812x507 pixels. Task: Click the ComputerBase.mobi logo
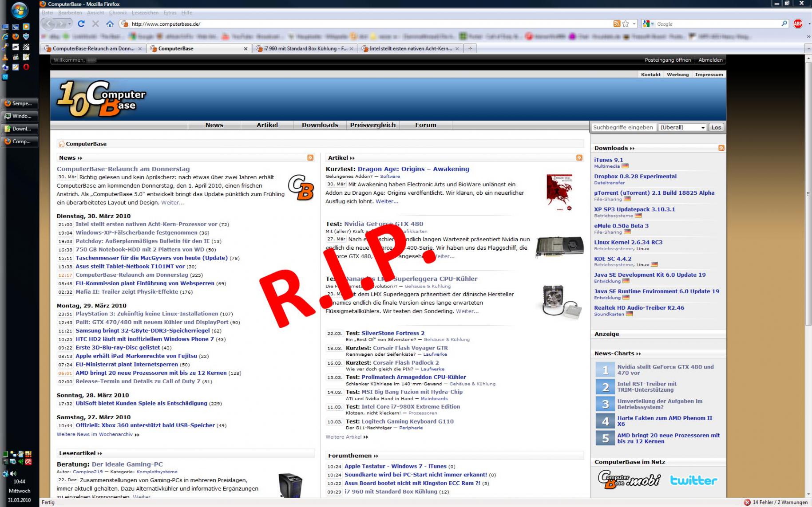(x=629, y=479)
